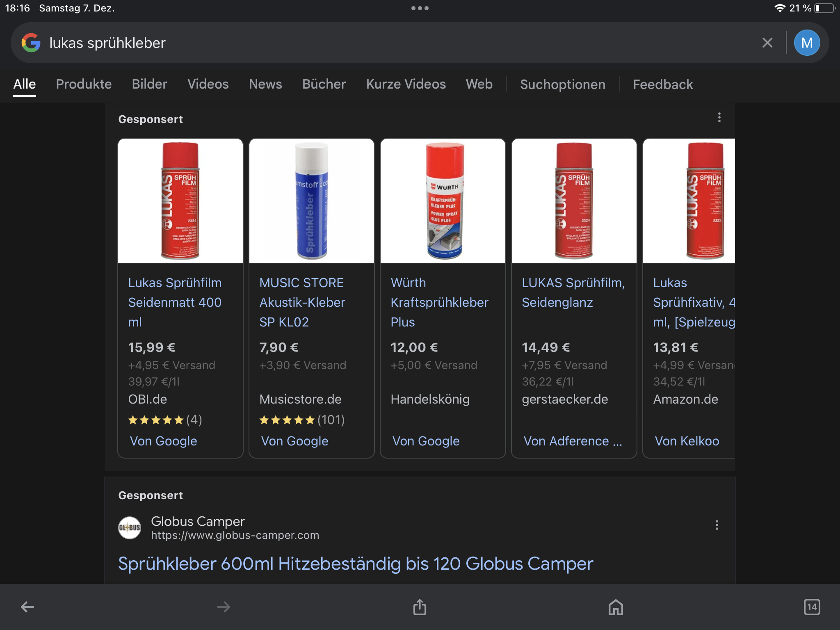
Task: Tap the 5-star rating (4) for OBI.de
Action: [165, 420]
